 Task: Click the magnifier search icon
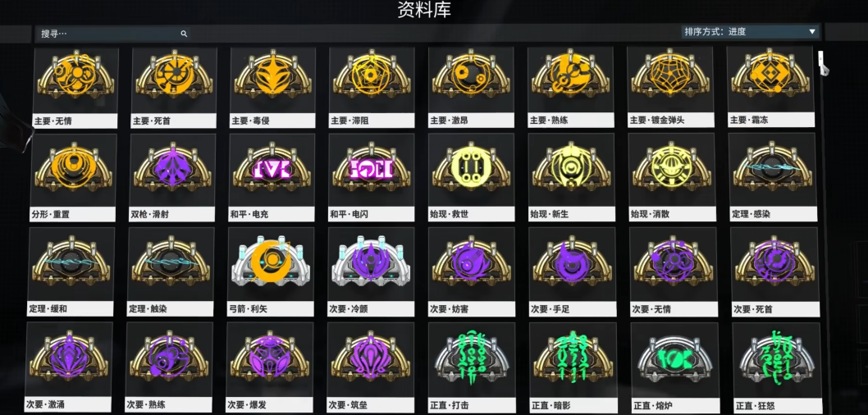184,34
